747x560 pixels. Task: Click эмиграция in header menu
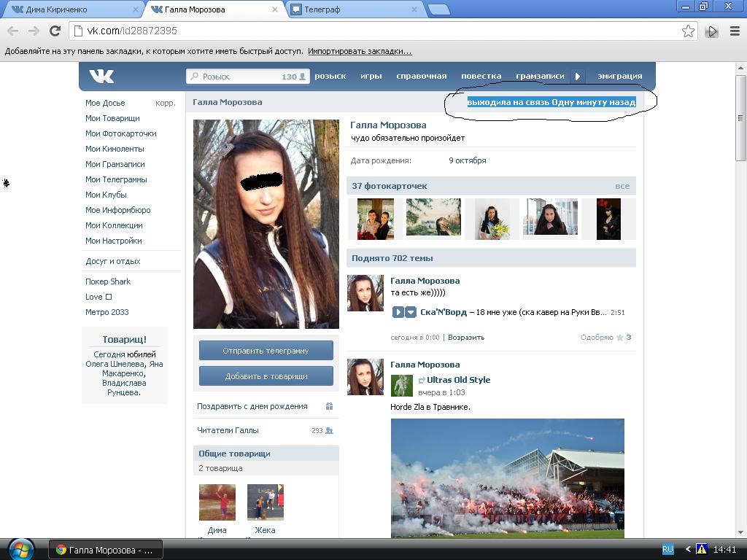pos(620,76)
